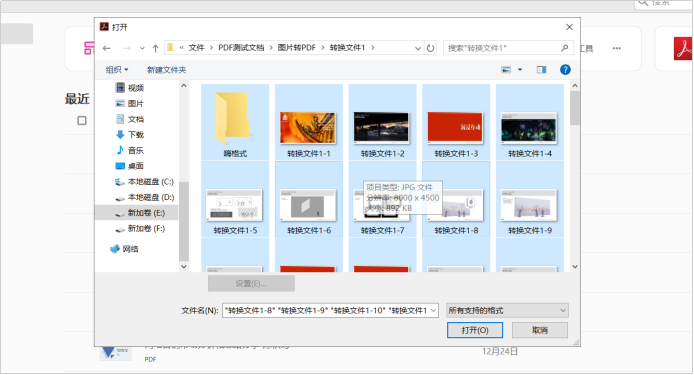Click the dialog title Acrobat icon

click(x=104, y=27)
